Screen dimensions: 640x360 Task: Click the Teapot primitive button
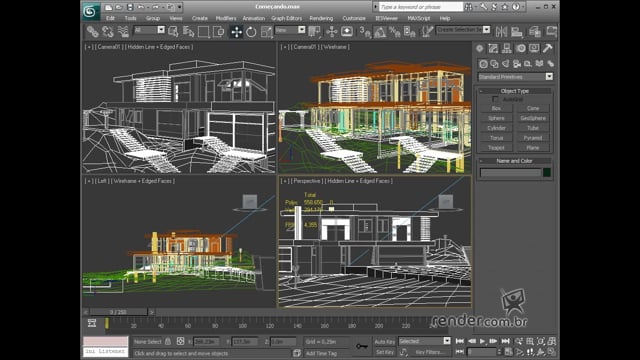pos(496,147)
